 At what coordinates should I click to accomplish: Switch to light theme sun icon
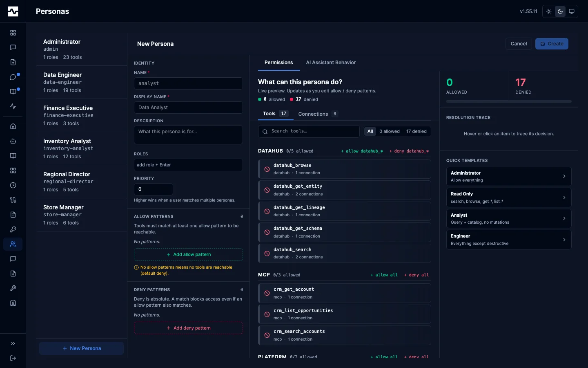(x=549, y=11)
